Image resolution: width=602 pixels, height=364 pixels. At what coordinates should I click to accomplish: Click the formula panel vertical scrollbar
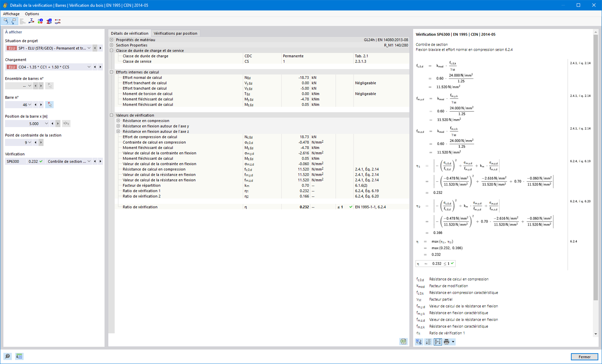point(595,167)
